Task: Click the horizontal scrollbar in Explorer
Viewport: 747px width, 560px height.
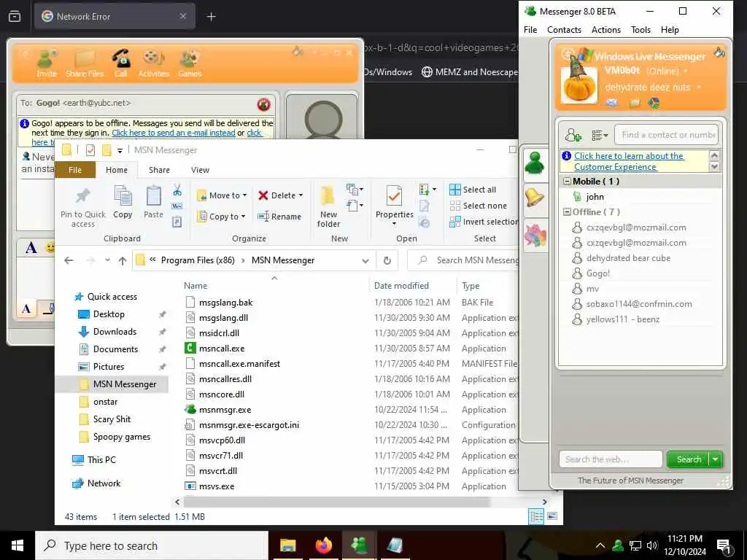Action: 336,502
